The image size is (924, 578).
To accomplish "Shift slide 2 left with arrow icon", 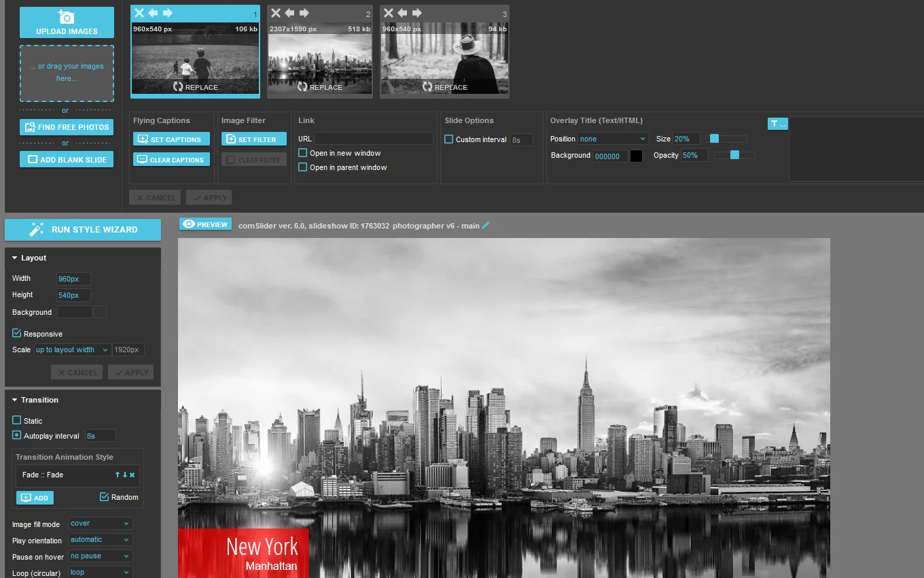I will coord(289,13).
